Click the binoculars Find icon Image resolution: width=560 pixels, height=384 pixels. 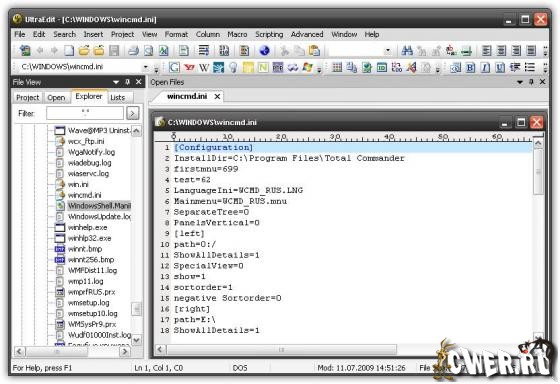coord(407,51)
